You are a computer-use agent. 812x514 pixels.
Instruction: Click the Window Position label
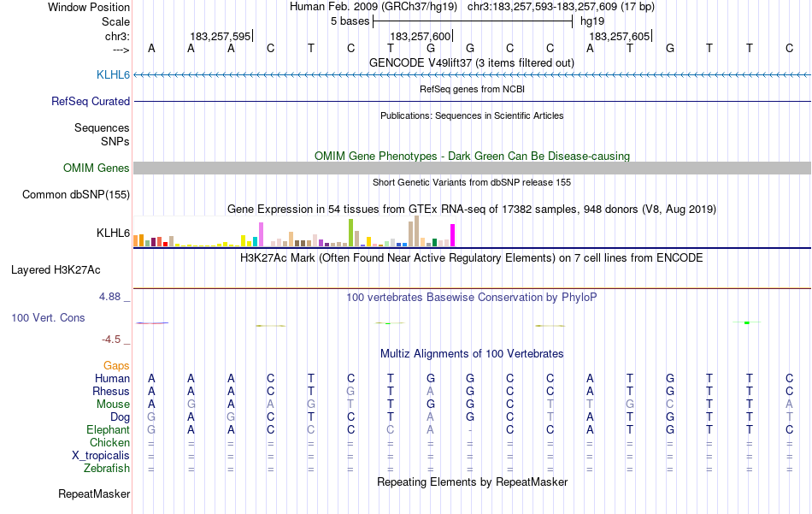coord(89,7)
